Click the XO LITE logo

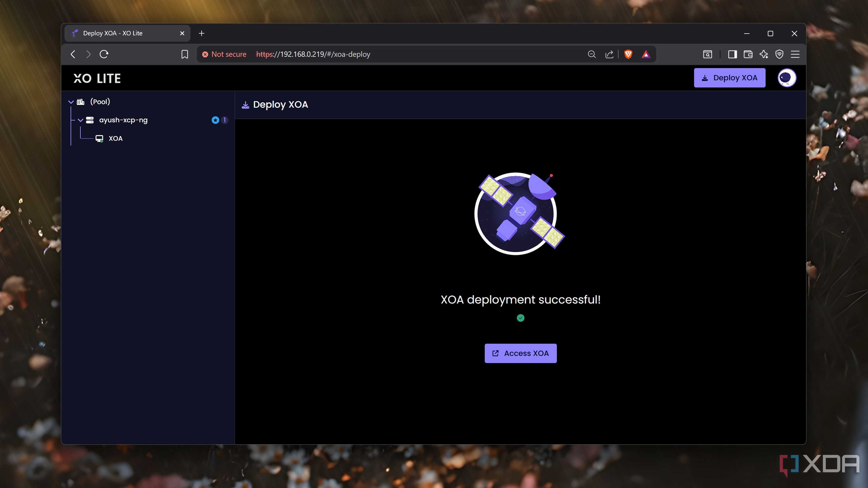[x=97, y=78]
